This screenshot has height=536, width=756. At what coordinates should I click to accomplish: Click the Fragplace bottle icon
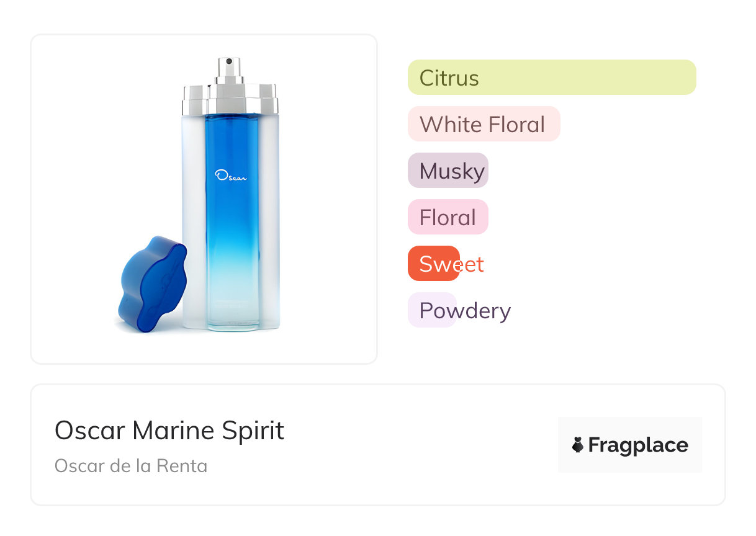578,445
